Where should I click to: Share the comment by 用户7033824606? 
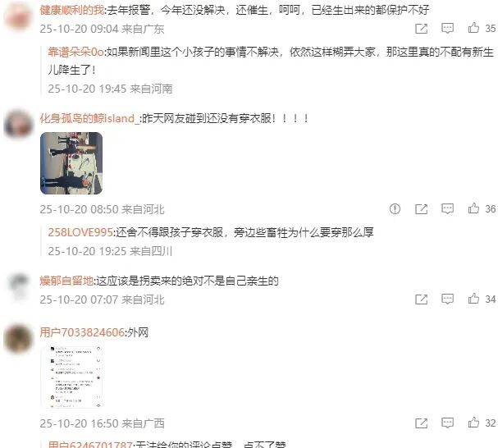pyautogui.click(x=422, y=423)
